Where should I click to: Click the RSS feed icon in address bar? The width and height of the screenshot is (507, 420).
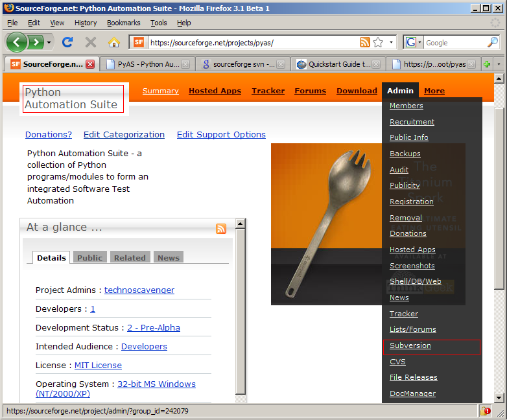365,42
